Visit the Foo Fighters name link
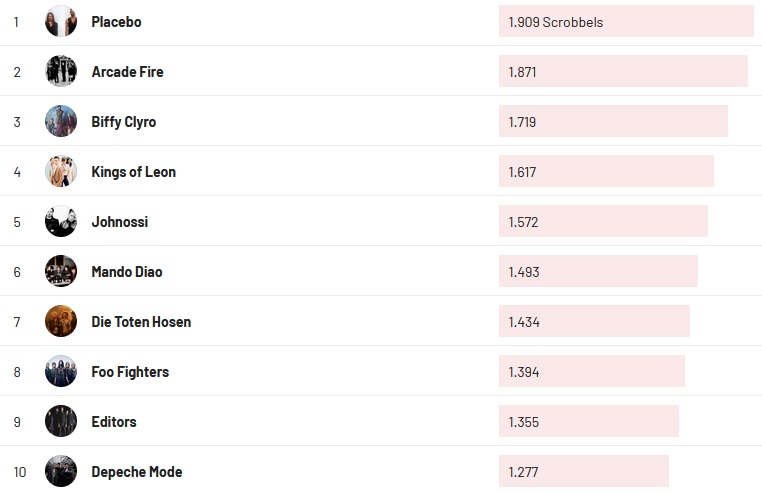 tap(130, 372)
